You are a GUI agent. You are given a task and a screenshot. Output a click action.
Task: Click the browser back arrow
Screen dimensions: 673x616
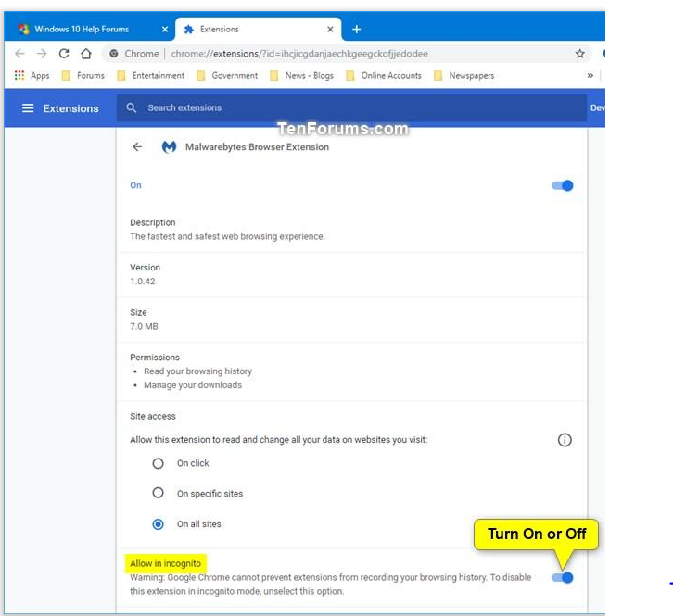click(x=19, y=54)
